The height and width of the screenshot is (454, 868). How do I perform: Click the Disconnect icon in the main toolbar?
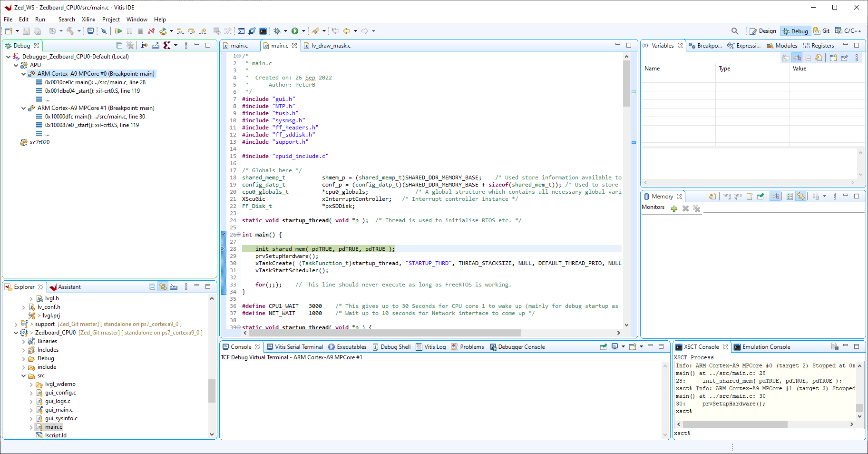click(x=151, y=31)
